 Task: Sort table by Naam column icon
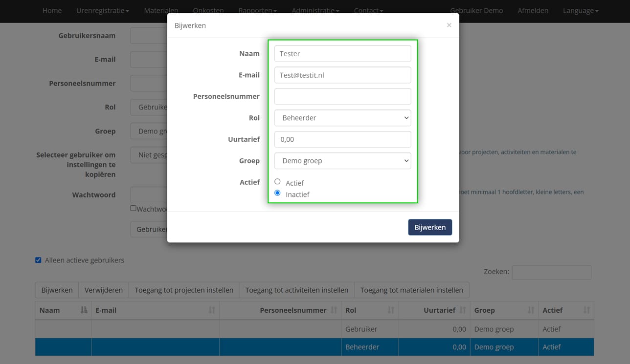pos(84,310)
